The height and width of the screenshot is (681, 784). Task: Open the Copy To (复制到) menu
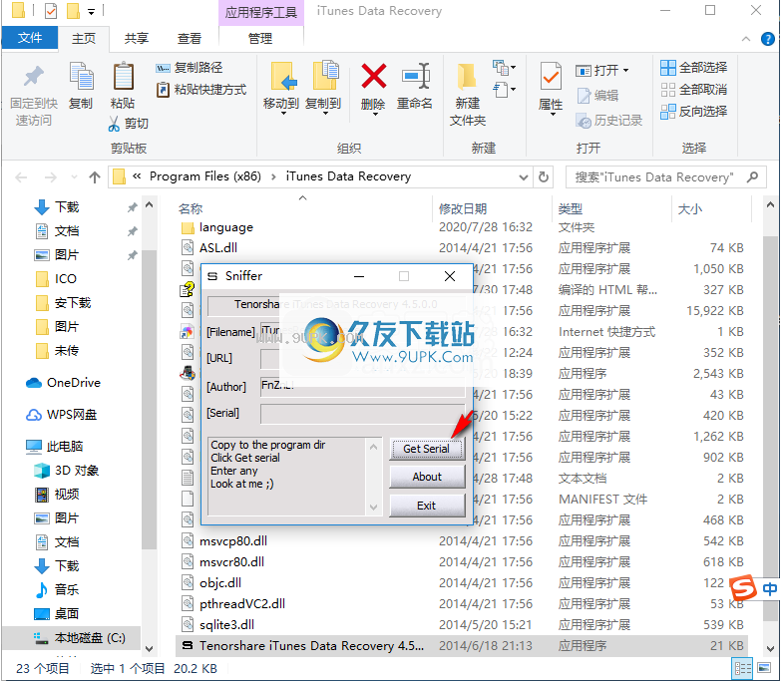click(323, 88)
